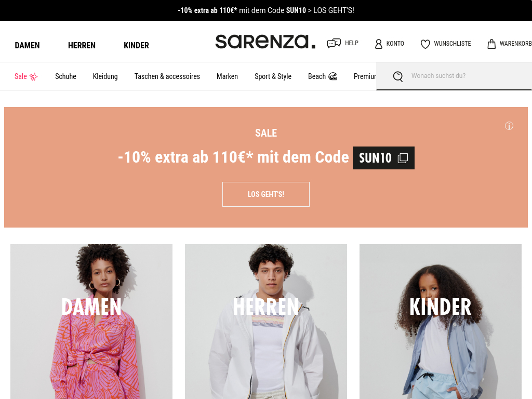Click the Sarenza logo
This screenshot has width=532, height=399.
(265, 42)
